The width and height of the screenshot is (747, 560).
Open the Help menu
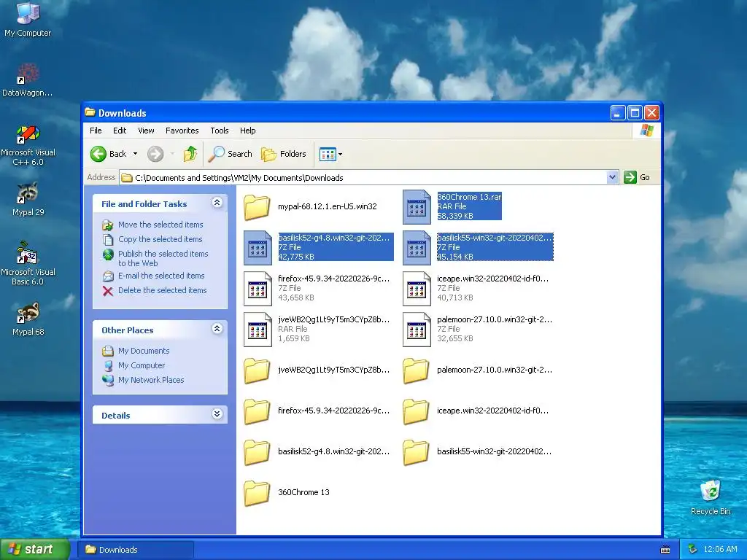pyautogui.click(x=248, y=131)
